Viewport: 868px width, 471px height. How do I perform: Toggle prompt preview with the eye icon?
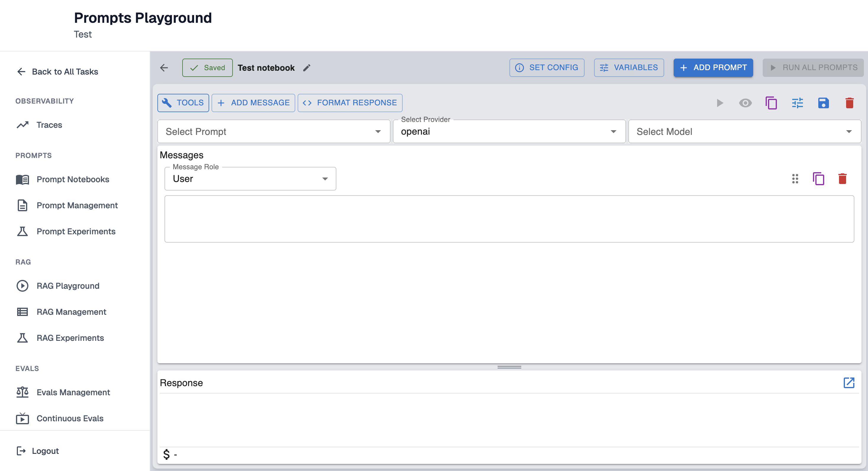[x=745, y=103]
